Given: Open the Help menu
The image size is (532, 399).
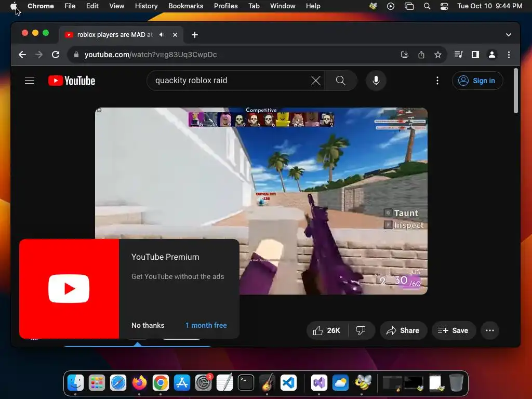Looking at the screenshot, I should (313, 6).
